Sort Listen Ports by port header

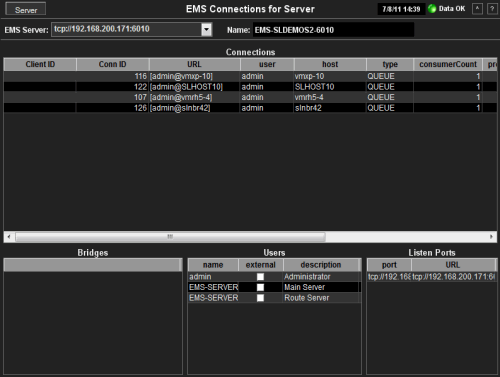click(x=389, y=265)
